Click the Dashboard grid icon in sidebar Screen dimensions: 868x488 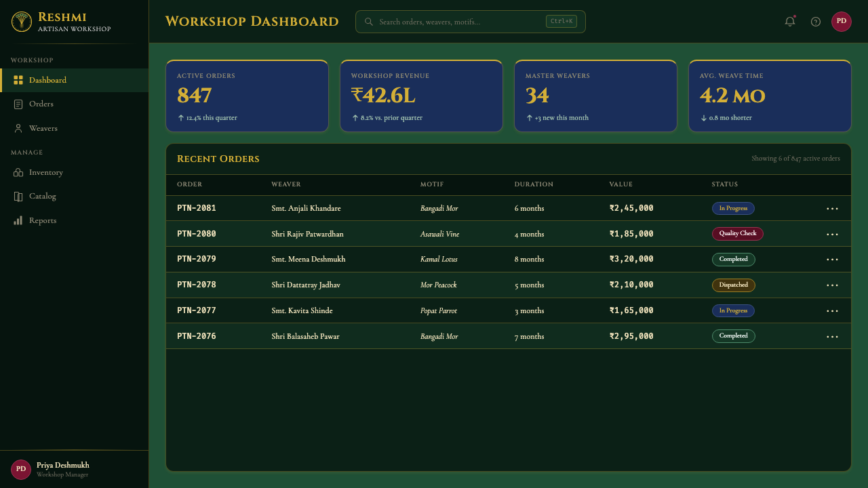point(18,80)
